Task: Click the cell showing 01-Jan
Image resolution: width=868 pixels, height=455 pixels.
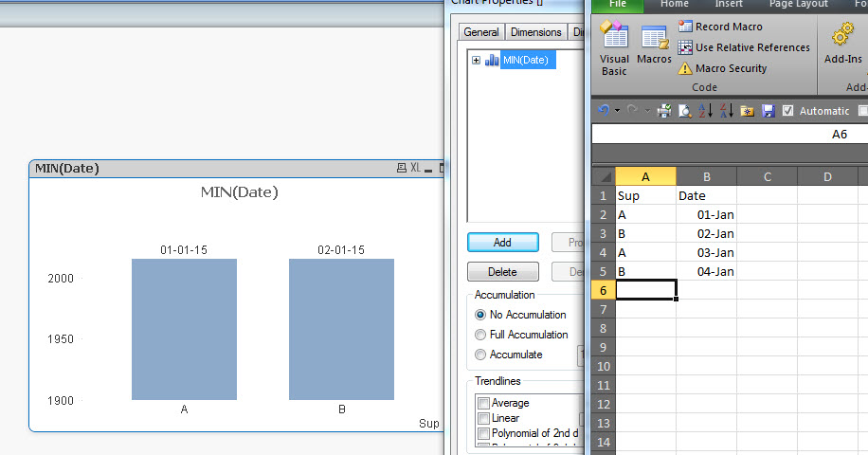Action: click(706, 215)
